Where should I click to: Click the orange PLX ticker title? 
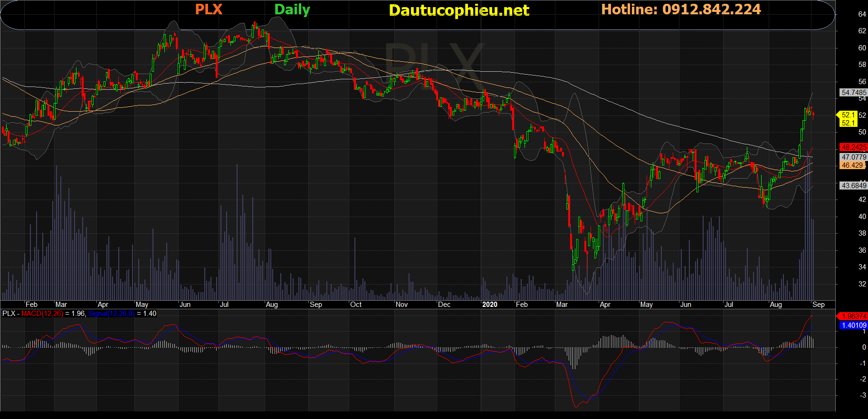(x=209, y=10)
